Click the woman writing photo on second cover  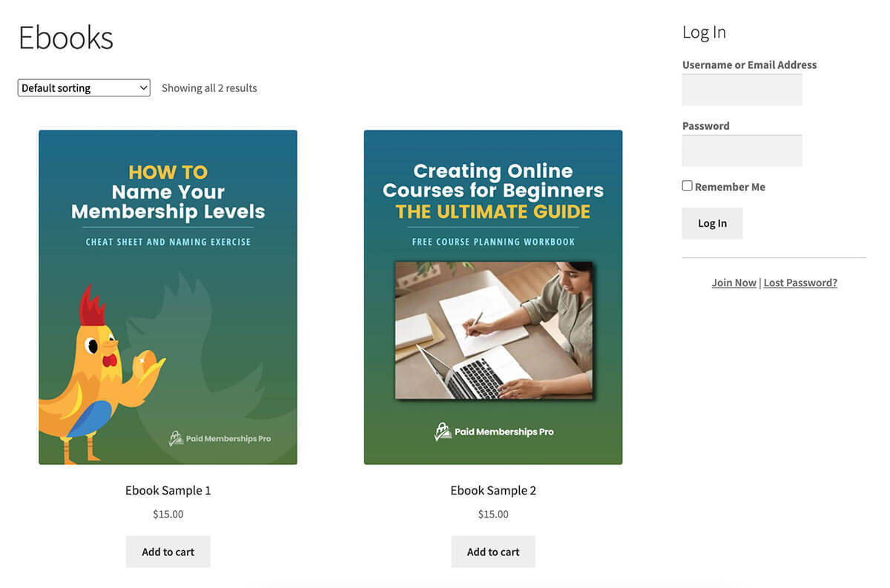coord(494,331)
